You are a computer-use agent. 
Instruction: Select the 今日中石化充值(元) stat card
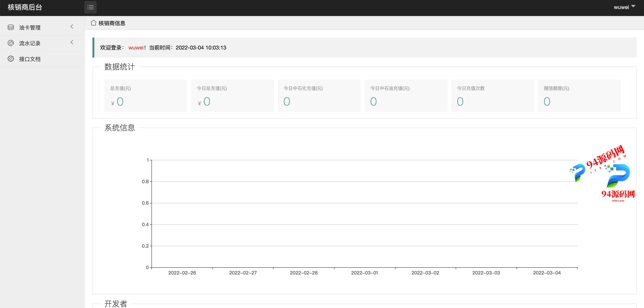(319, 96)
